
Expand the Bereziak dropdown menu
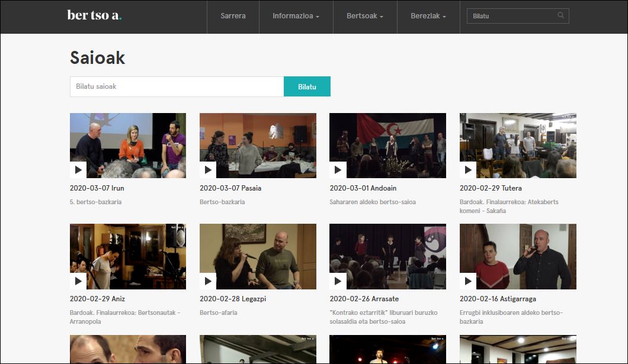428,16
